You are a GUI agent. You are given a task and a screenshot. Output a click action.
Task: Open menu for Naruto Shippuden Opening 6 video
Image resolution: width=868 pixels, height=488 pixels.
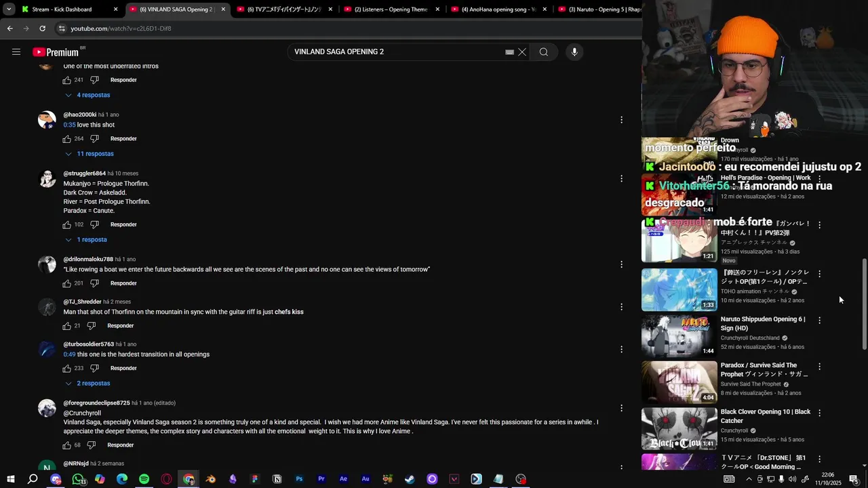coord(819,320)
